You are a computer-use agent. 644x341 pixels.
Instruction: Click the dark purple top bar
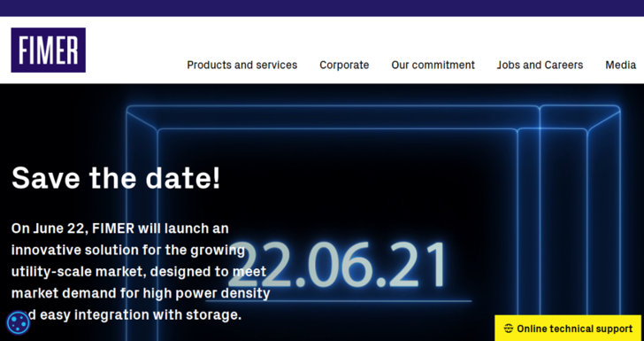pyautogui.click(x=322, y=8)
